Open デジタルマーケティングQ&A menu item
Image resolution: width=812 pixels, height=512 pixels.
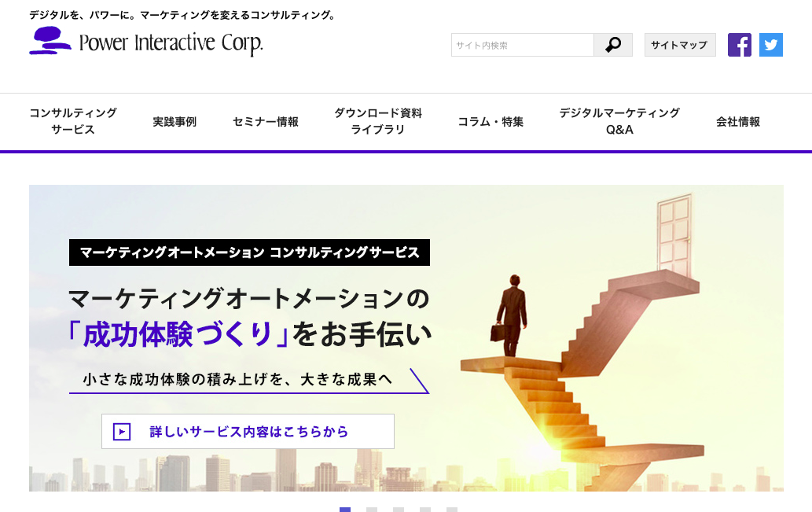[x=619, y=121]
